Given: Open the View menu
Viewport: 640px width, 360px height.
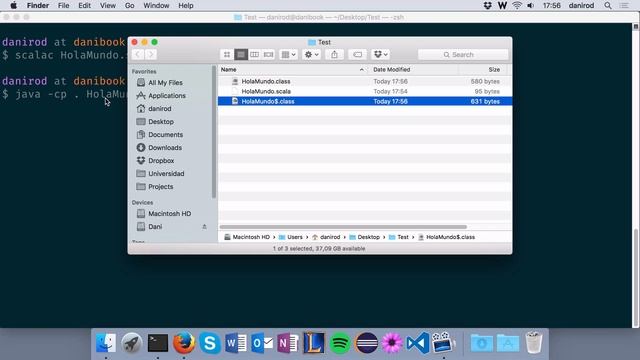Looking at the screenshot, I should [x=108, y=6].
